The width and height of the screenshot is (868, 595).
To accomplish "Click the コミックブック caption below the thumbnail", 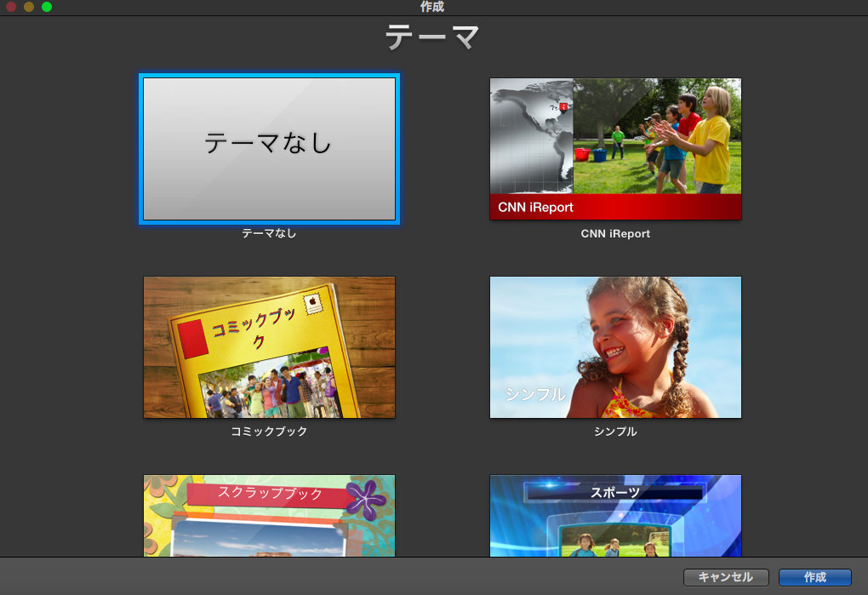I will 269,432.
